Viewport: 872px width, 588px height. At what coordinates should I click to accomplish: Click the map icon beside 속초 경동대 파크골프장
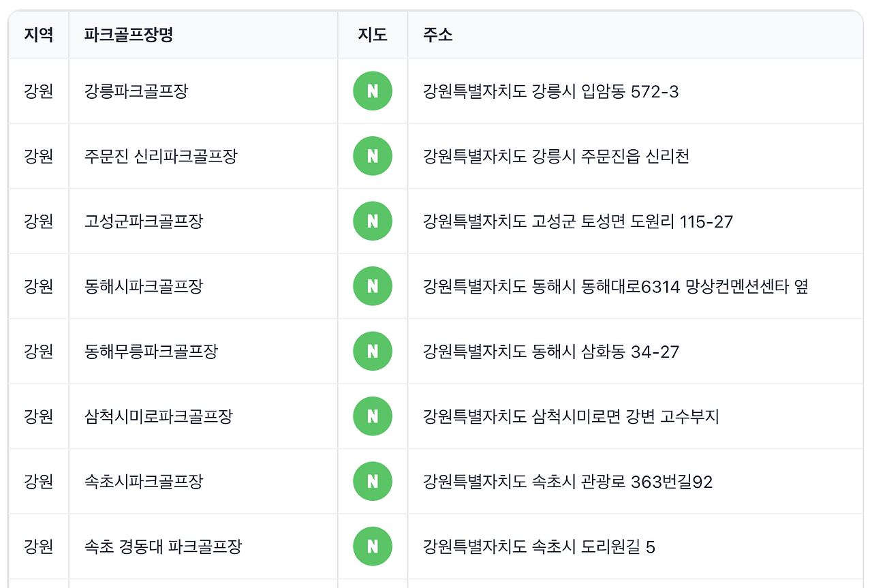[x=372, y=546]
